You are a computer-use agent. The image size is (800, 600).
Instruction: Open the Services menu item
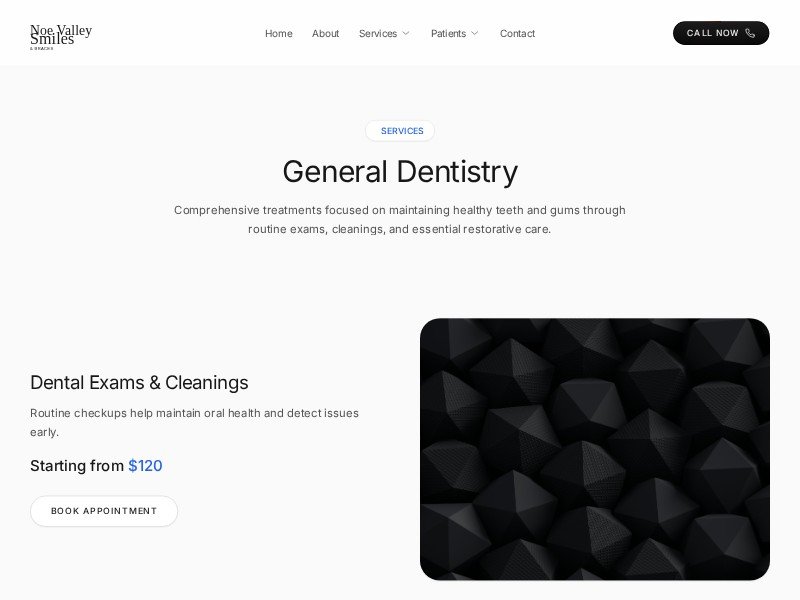pyautogui.click(x=378, y=33)
